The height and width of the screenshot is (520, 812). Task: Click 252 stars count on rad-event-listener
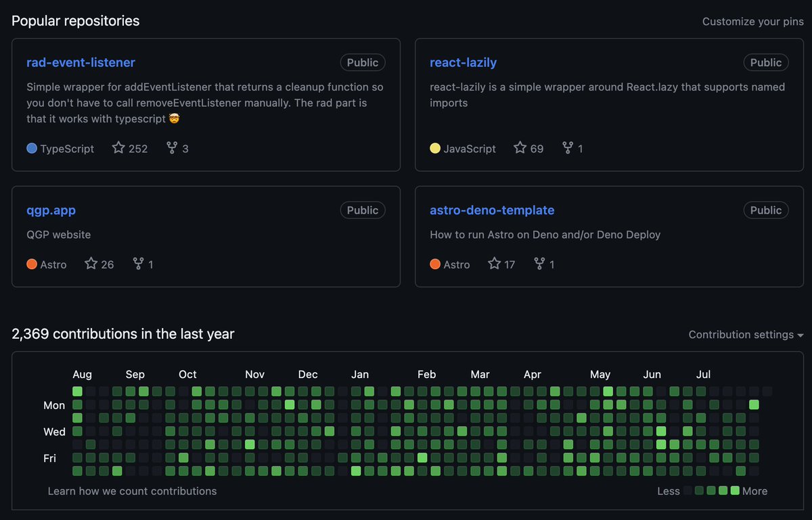tap(138, 149)
